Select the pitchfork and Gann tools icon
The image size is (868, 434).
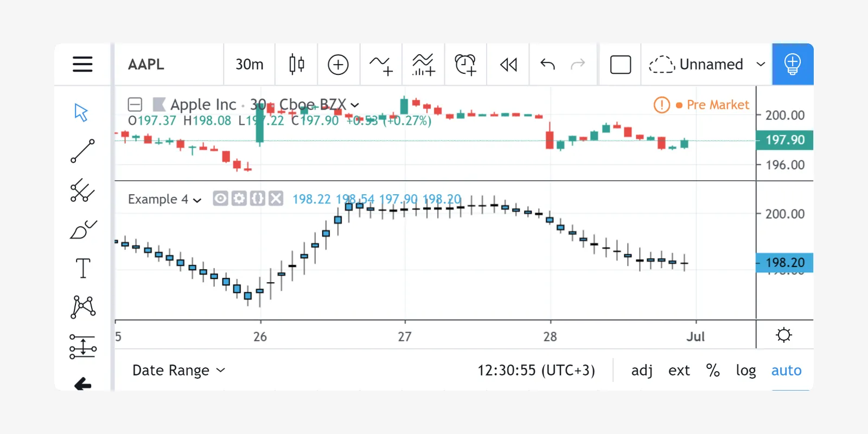(82, 190)
